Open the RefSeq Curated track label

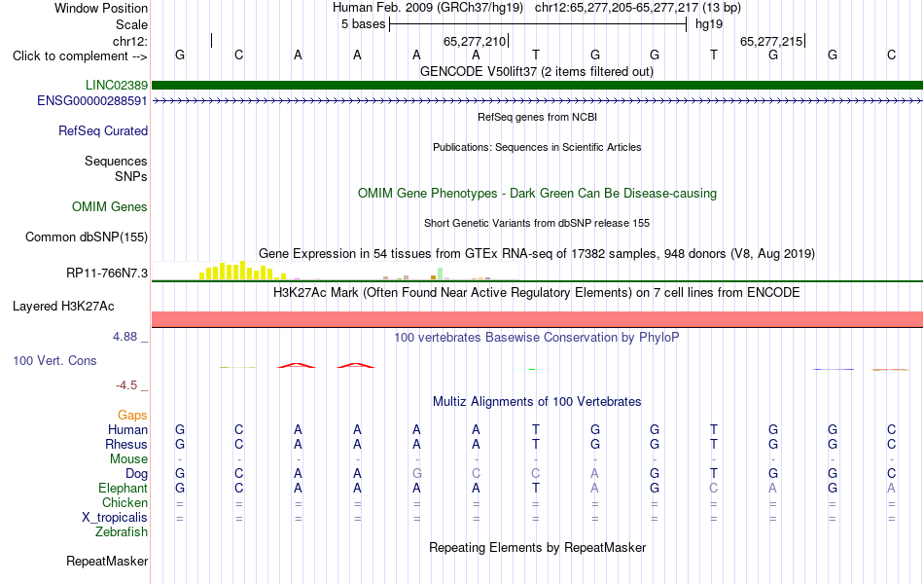click(x=103, y=131)
